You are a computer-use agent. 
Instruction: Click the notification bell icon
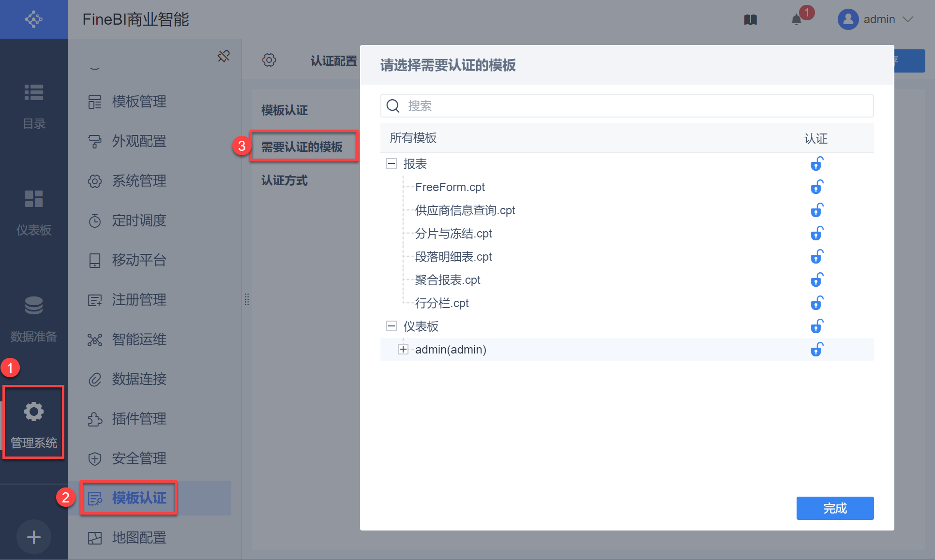click(796, 20)
